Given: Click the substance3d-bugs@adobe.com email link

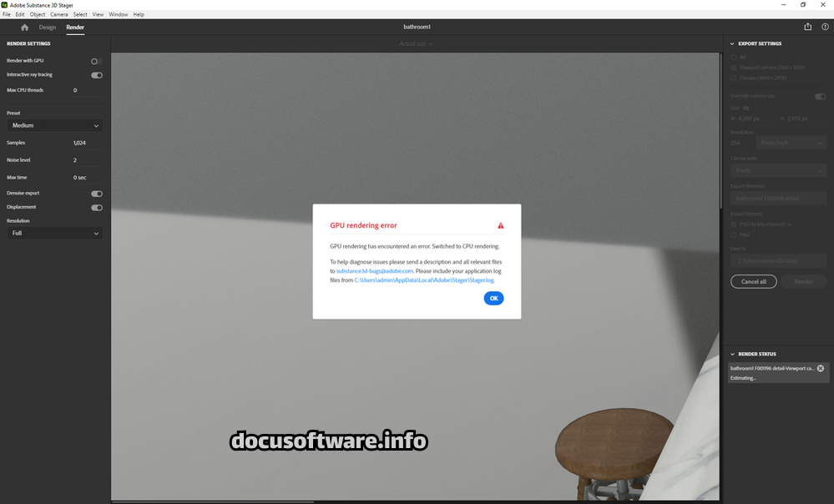Looking at the screenshot, I should 375,271.
